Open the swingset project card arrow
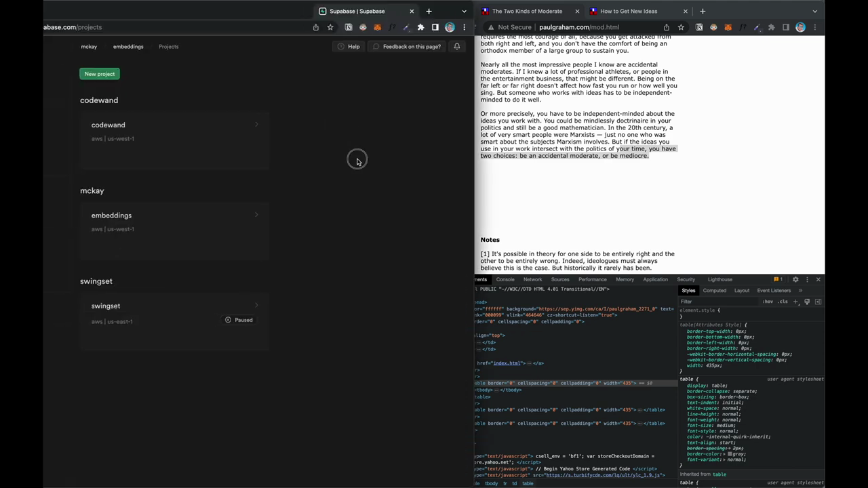 pos(256,306)
